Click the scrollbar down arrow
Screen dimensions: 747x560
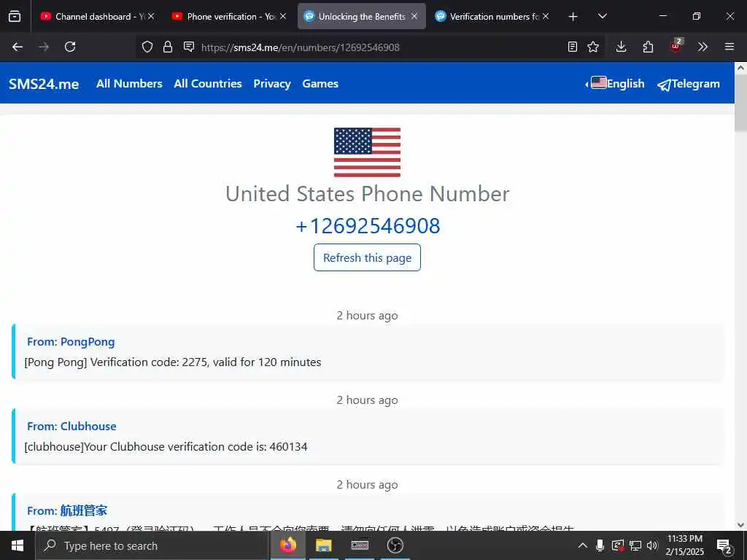741,525
